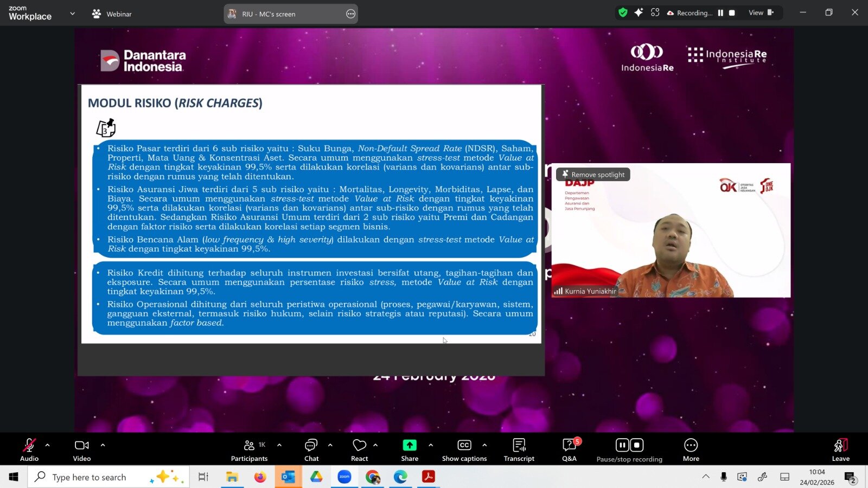Open the Zoom Workplace dropdown chevron
The height and width of the screenshot is (488, 868).
pyautogui.click(x=73, y=14)
